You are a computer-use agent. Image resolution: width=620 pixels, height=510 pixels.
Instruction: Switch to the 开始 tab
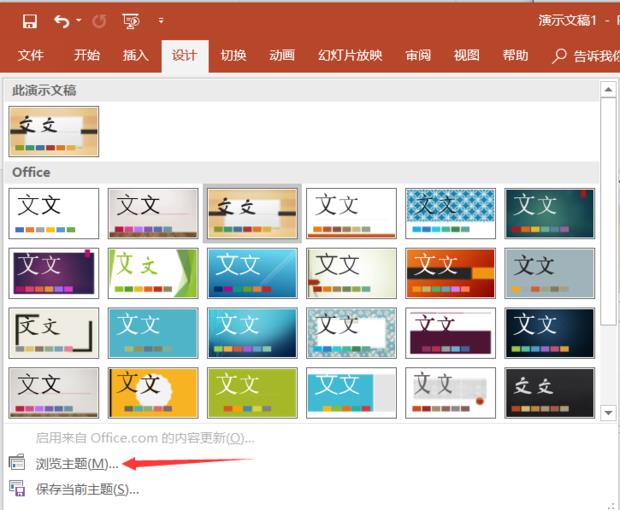click(x=87, y=55)
